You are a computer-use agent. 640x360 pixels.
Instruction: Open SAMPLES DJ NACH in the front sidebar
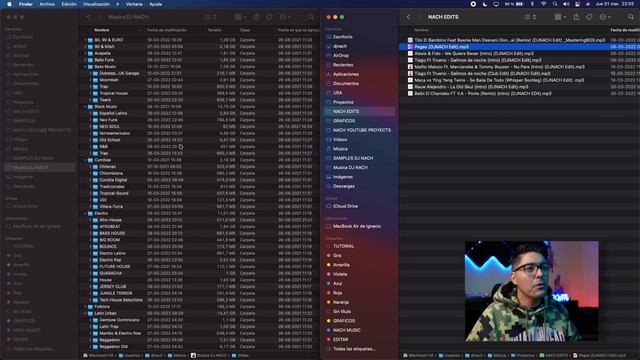point(353,158)
